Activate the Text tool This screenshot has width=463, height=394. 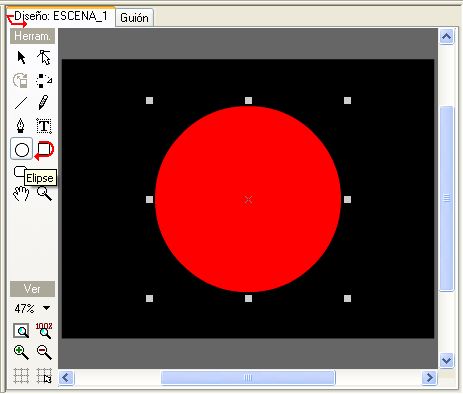(44, 126)
